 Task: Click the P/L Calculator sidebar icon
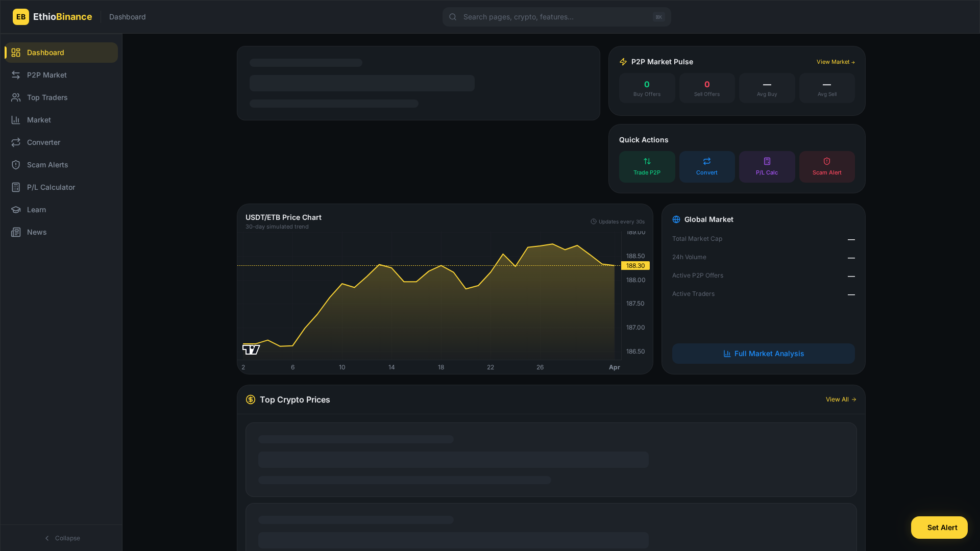coord(16,187)
